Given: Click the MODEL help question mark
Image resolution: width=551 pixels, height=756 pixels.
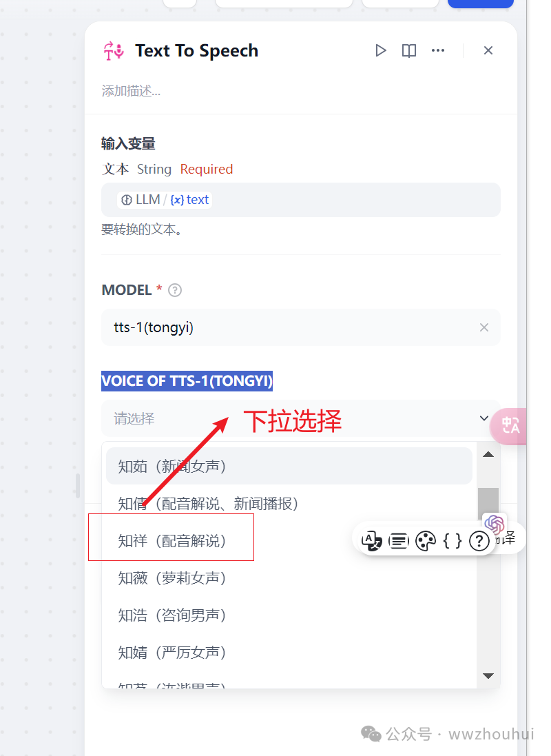Looking at the screenshot, I should point(175,290).
